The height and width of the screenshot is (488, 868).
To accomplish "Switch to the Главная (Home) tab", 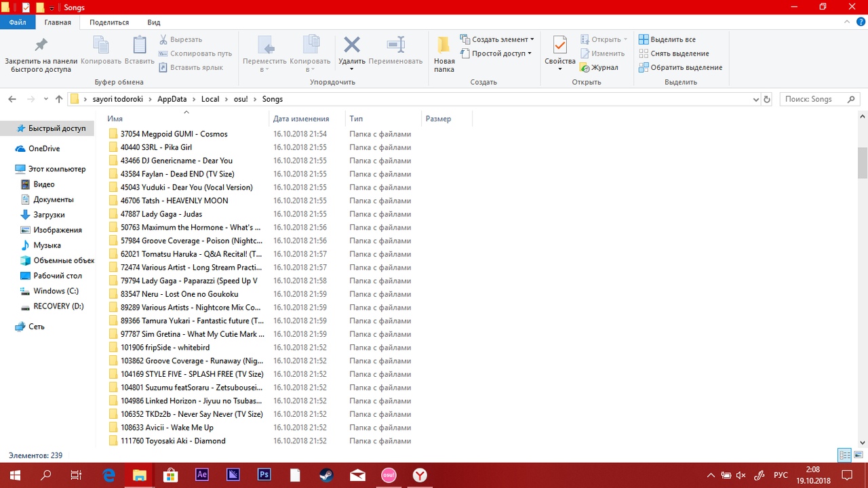I will [x=58, y=22].
